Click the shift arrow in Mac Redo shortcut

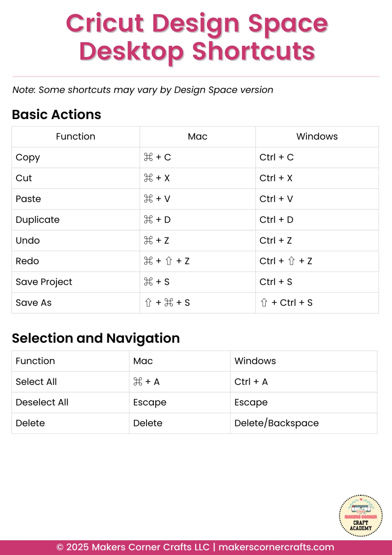pyautogui.click(x=169, y=261)
